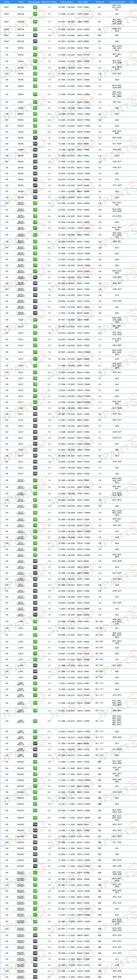Click petrol icon in New Beetle 2.5 BPR, BPS row

(x=35, y=738)
